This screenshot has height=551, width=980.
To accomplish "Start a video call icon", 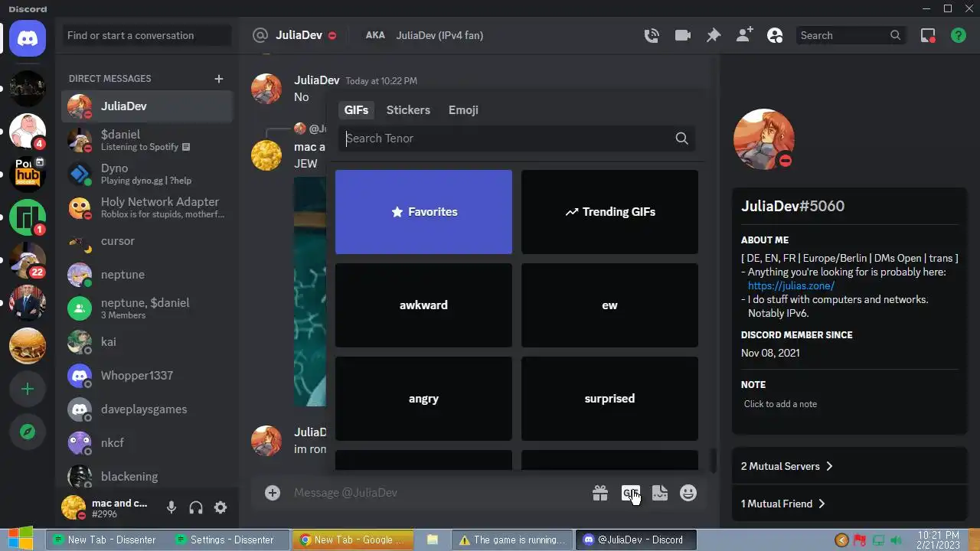I will pos(682,35).
